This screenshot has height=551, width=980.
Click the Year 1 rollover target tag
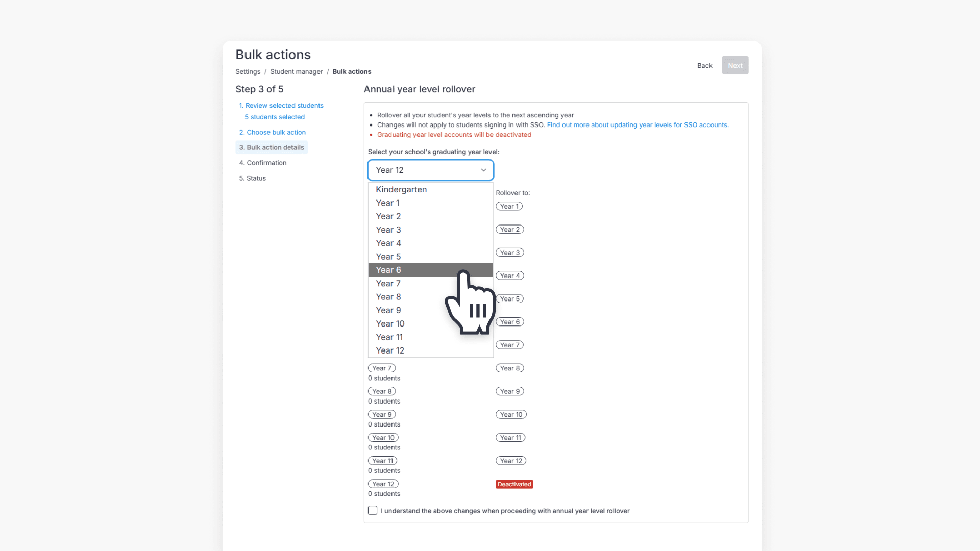click(509, 206)
